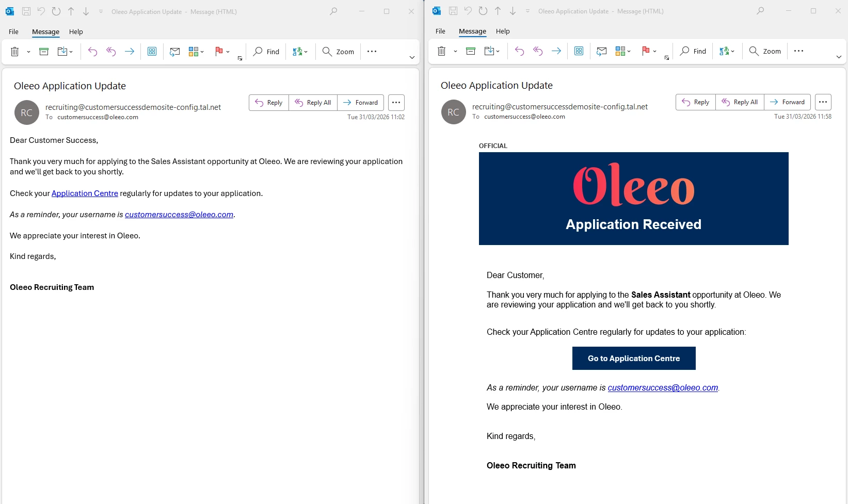
Task: Click Zoom in the 11:02 message window ribbon
Action: pyautogui.click(x=339, y=52)
